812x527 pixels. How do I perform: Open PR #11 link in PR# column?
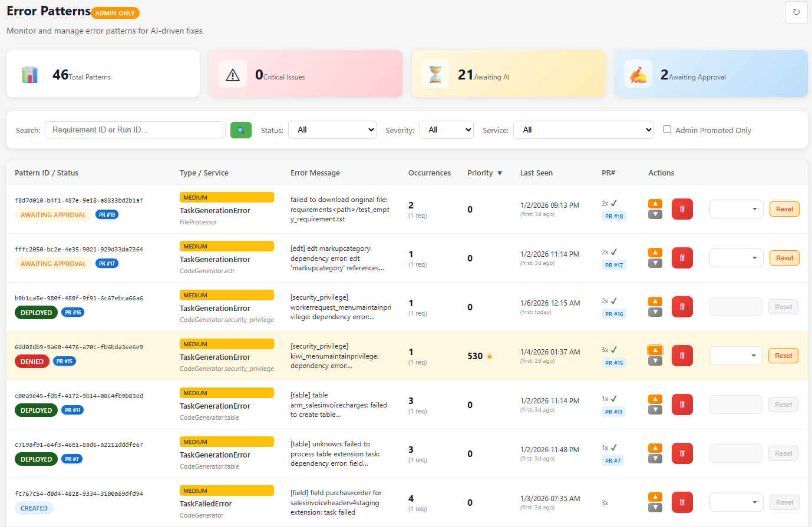pos(613,412)
